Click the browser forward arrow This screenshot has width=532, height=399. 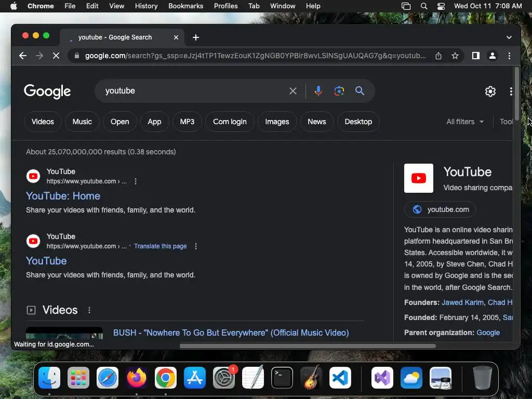[x=39, y=56]
